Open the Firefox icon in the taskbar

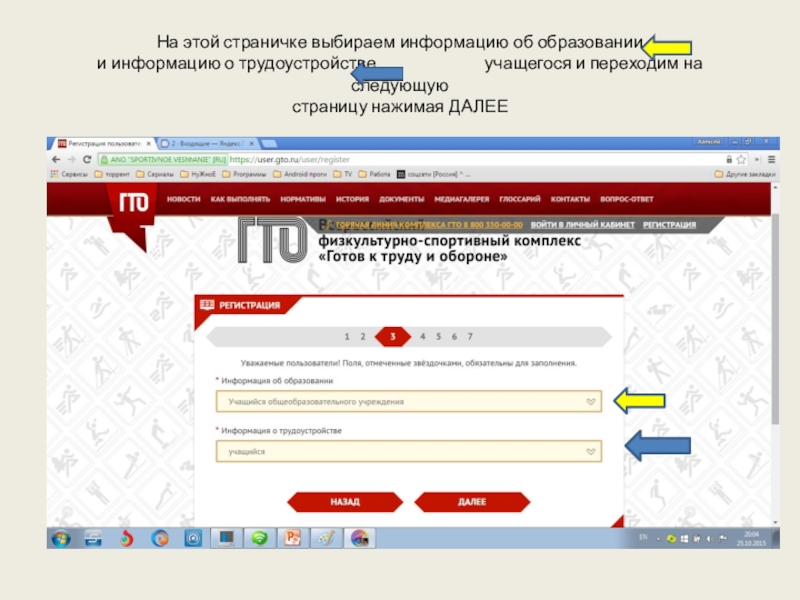(160, 538)
